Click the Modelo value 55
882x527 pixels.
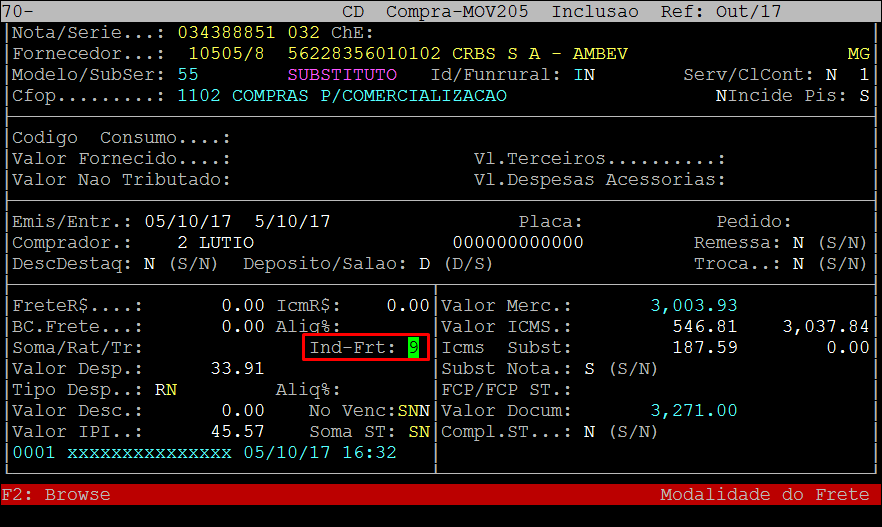[188, 75]
